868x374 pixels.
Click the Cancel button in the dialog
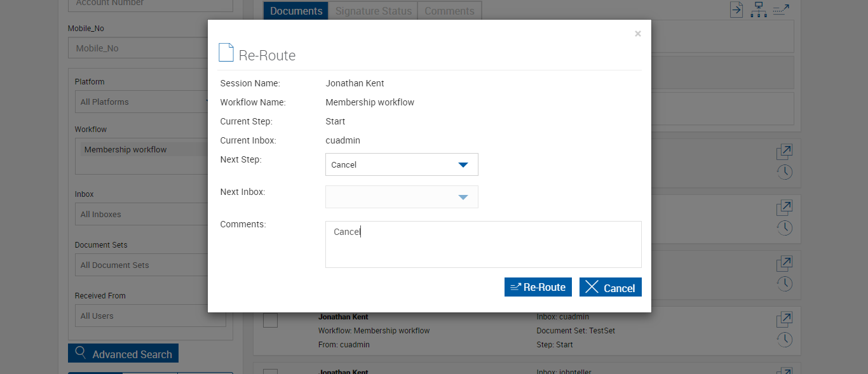610,288
